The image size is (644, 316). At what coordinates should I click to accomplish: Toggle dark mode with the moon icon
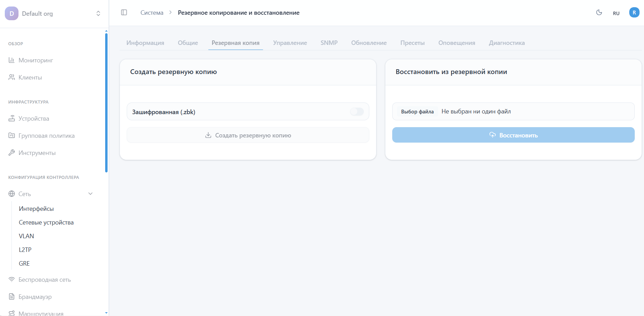click(x=599, y=12)
